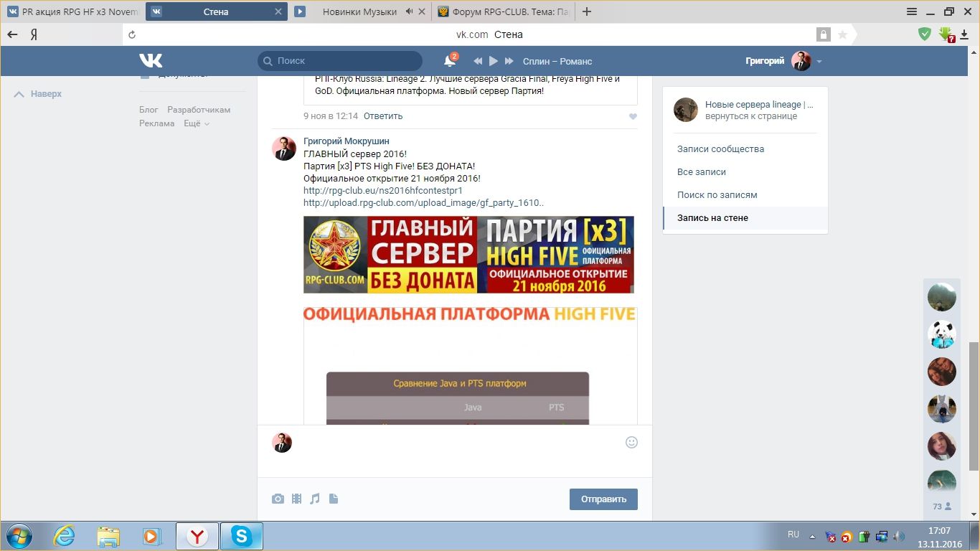Close the Новинки Музыки tab
Image resolution: width=980 pixels, height=551 pixels.
pyautogui.click(x=421, y=11)
